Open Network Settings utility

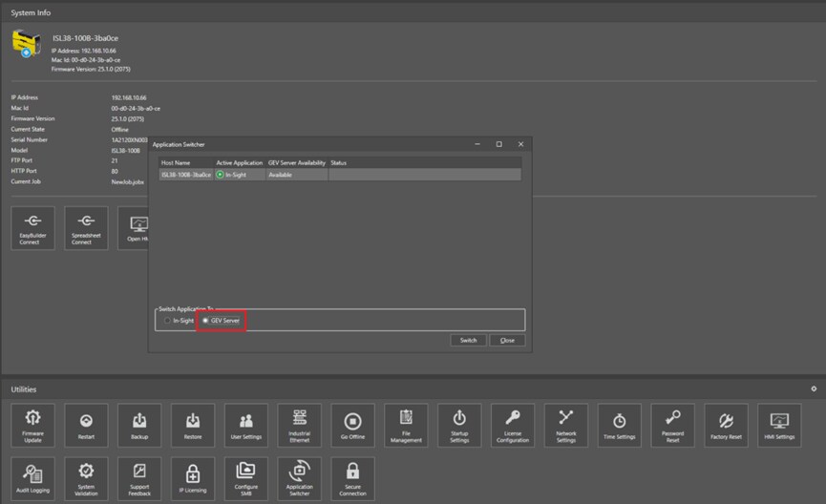565,425
